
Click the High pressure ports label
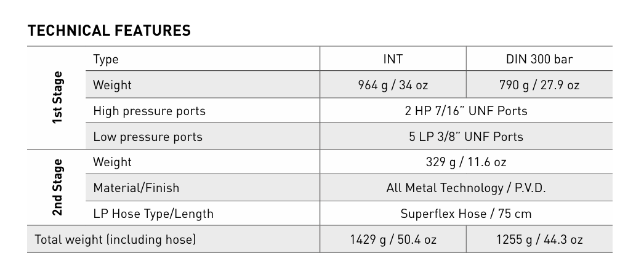[149, 111]
